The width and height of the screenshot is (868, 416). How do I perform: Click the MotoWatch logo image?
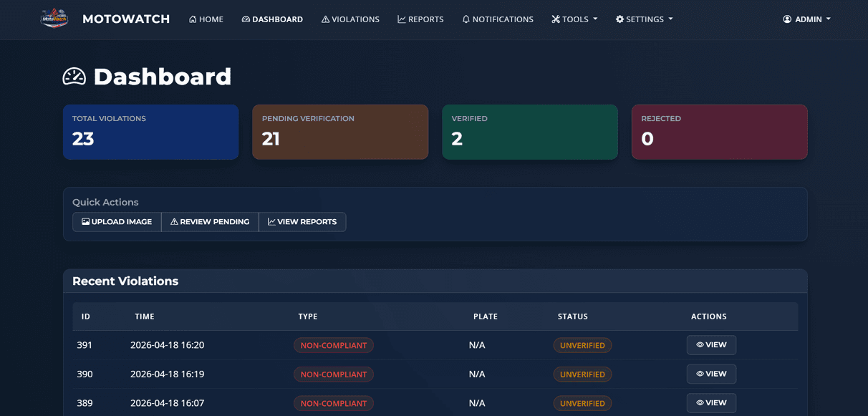[x=54, y=19]
